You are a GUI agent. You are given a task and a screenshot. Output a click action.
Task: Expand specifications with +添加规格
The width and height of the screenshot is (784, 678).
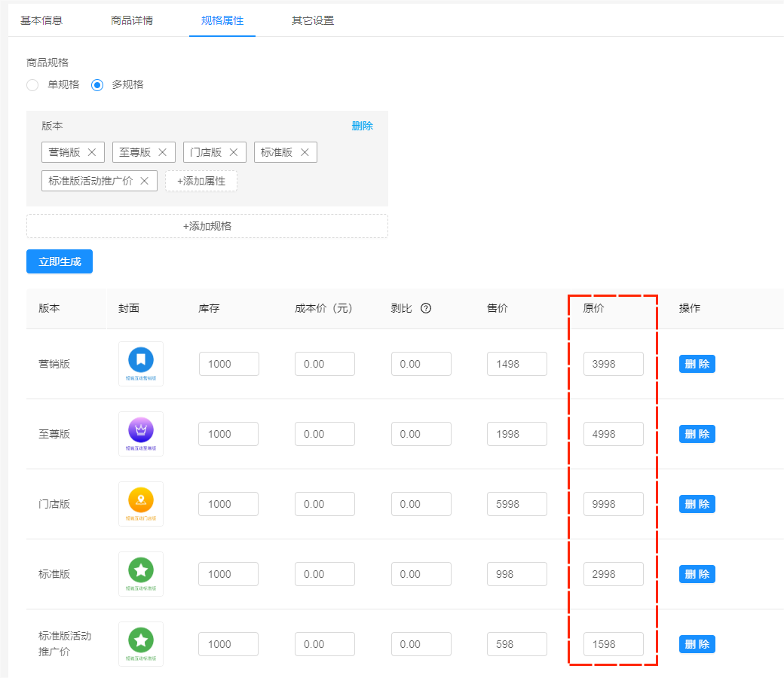pos(207,226)
